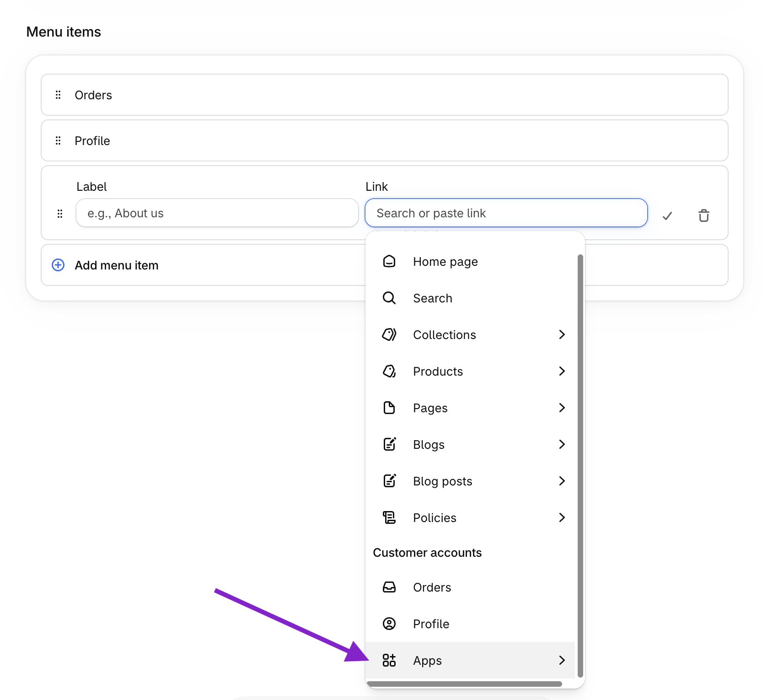Expand the Collections submenu chevron
This screenshot has height=700, width=762.
(x=562, y=334)
